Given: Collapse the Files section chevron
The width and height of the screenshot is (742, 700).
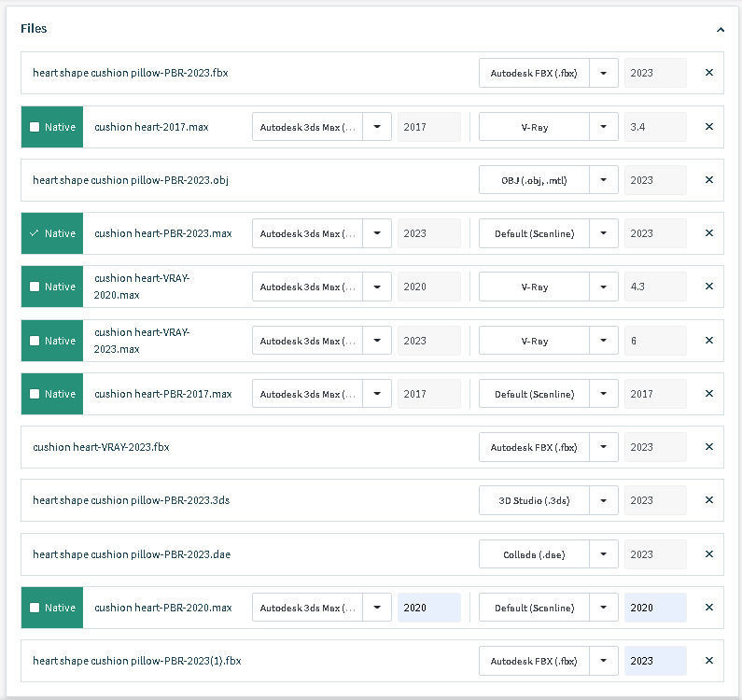Looking at the screenshot, I should pyautogui.click(x=720, y=29).
